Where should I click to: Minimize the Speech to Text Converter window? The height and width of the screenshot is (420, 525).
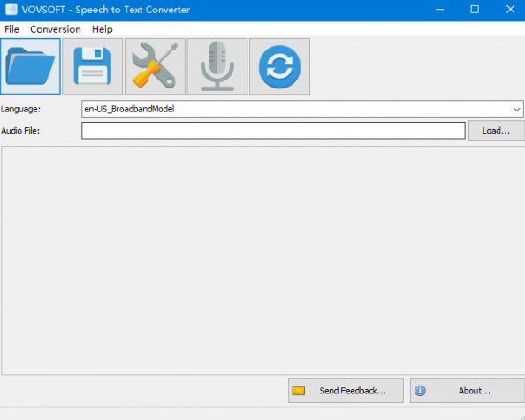click(439, 10)
